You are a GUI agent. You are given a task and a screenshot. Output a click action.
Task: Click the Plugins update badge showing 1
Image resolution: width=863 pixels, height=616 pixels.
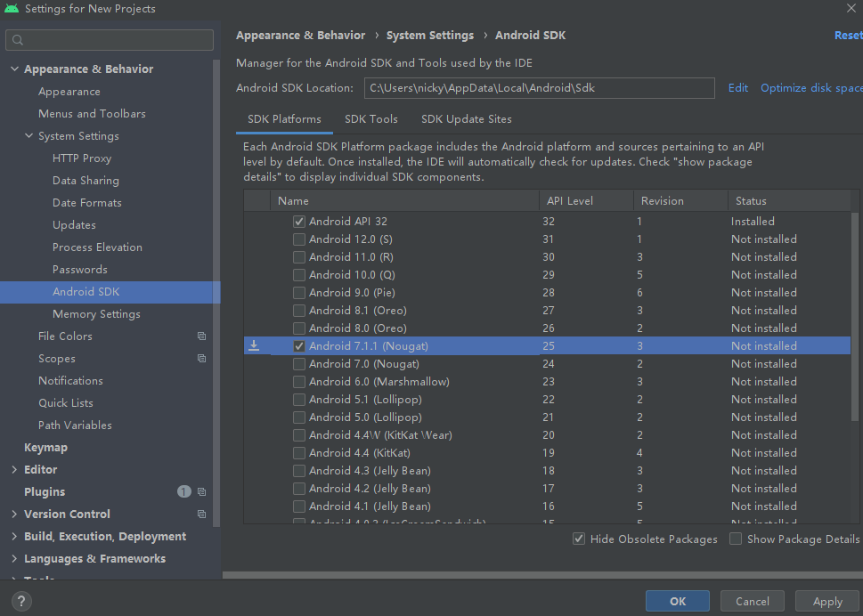click(183, 491)
